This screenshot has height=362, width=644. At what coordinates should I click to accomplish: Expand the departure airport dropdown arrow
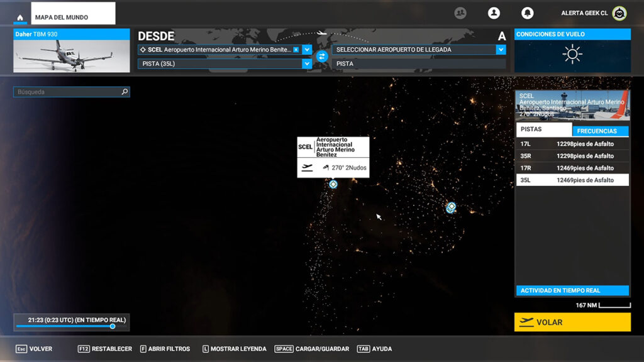[307, 50]
